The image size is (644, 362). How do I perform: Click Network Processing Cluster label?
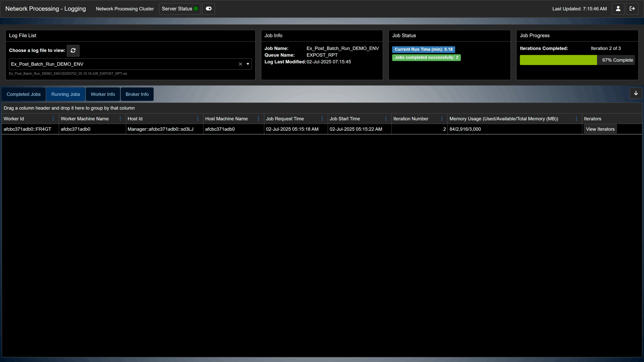pyautogui.click(x=125, y=9)
